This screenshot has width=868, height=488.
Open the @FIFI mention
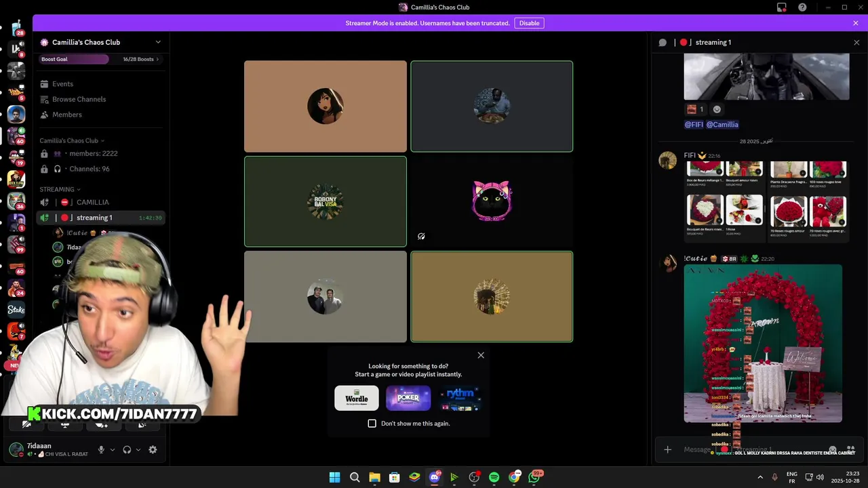tap(694, 125)
